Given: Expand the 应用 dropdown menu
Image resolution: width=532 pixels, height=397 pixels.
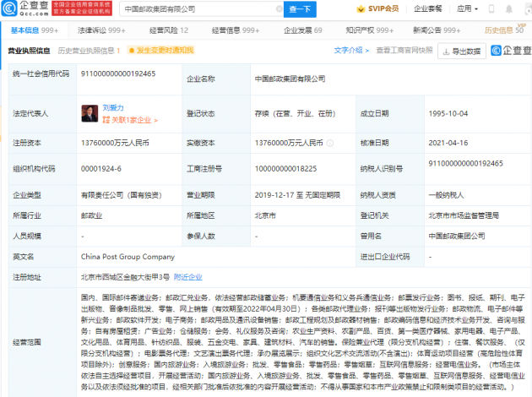Looking at the screenshot, I should click(467, 8).
